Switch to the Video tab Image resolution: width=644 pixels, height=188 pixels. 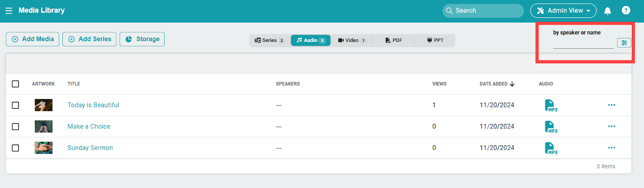click(x=352, y=40)
